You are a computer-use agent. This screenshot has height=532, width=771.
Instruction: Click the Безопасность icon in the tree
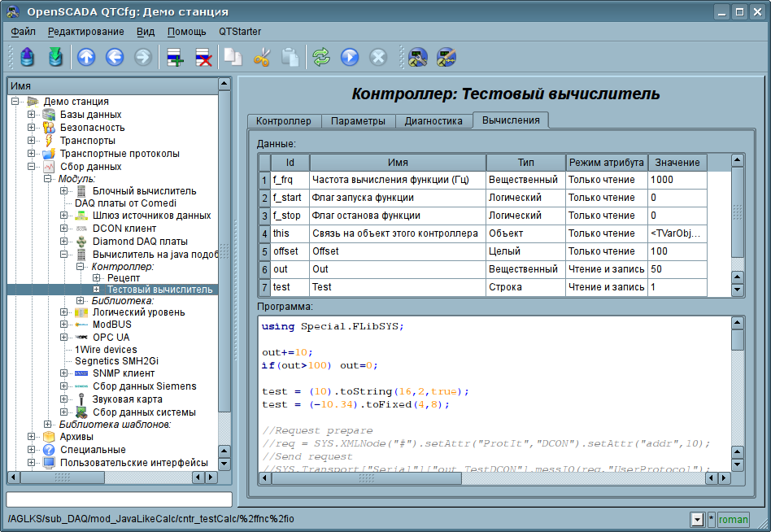(x=49, y=128)
